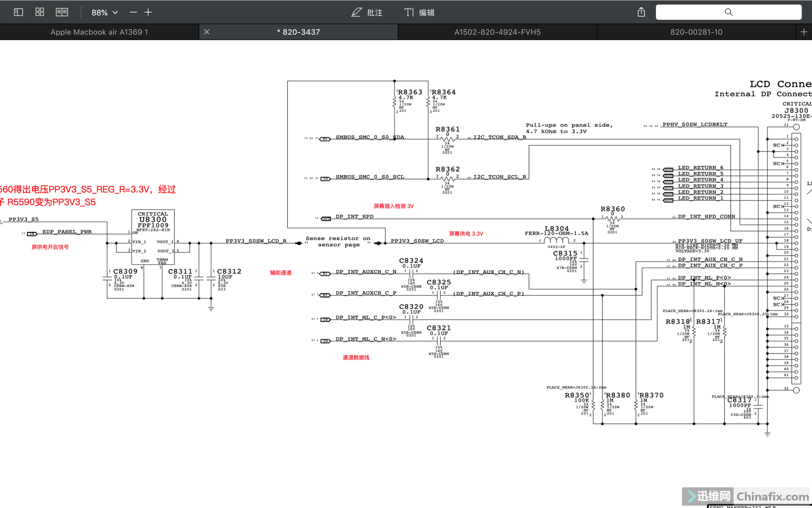The image size is (812, 508).
Task: Click the SMBUS_SMC_0_S0_SDA signal name
Action: click(x=370, y=137)
